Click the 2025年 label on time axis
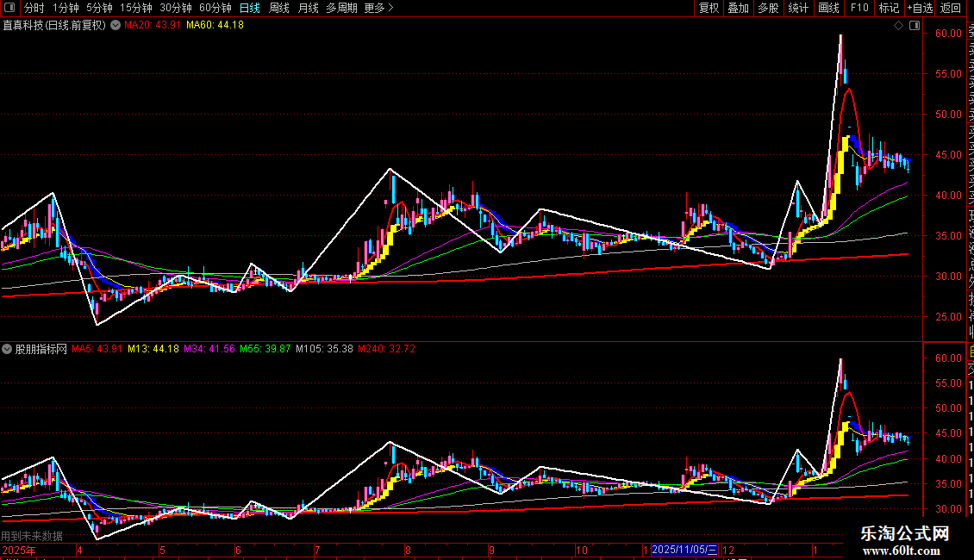974x560 pixels. 19,550
